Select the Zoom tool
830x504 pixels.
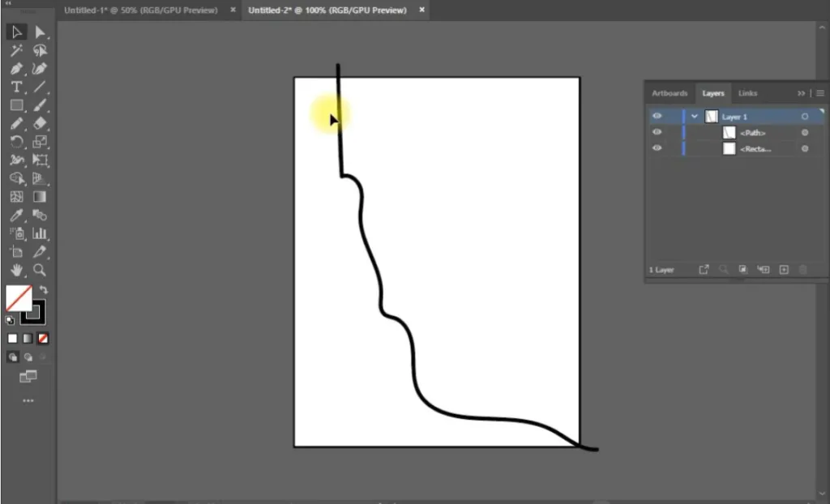click(x=40, y=270)
